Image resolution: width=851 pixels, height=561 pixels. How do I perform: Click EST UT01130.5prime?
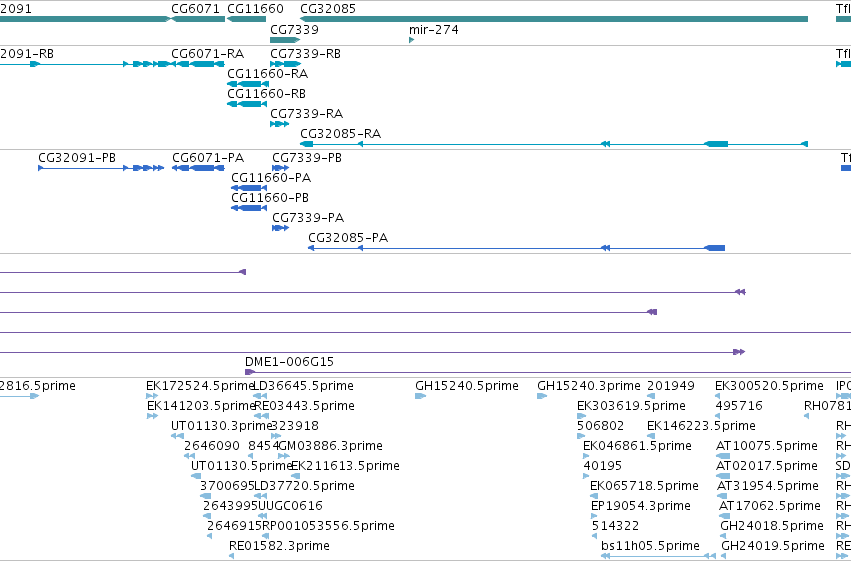pos(242,466)
